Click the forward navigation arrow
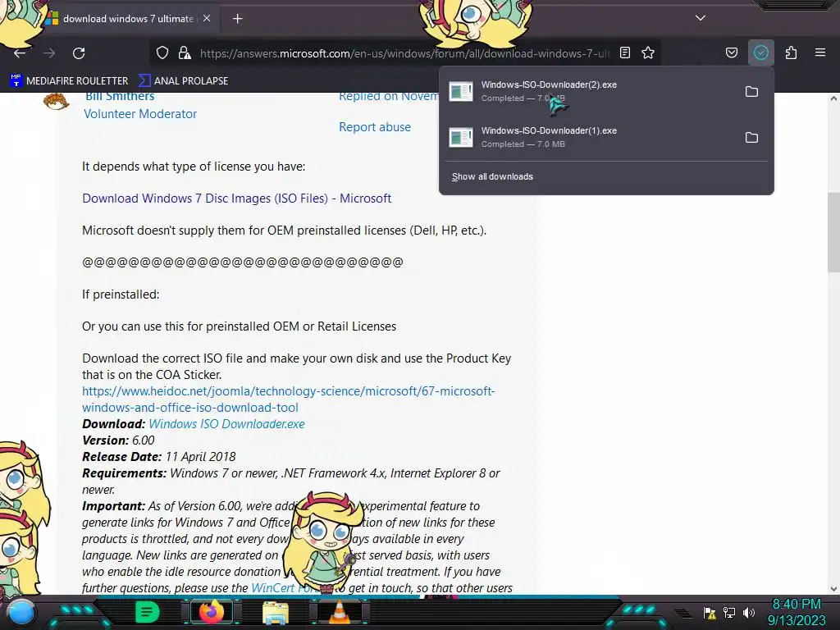Viewport: 840px width, 630px height. [49, 53]
